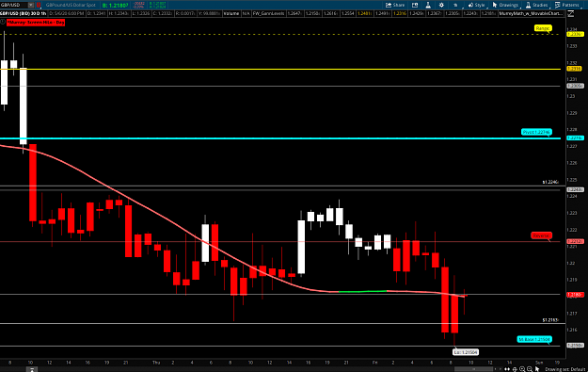Click the Share button
This screenshot has height=372, width=588.
point(395,5)
